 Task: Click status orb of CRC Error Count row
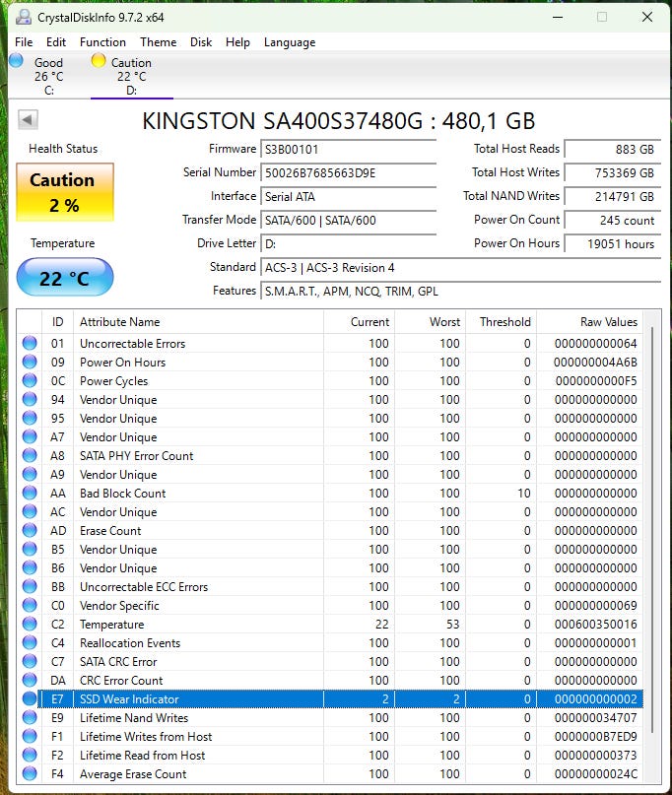pyautogui.click(x=30, y=680)
